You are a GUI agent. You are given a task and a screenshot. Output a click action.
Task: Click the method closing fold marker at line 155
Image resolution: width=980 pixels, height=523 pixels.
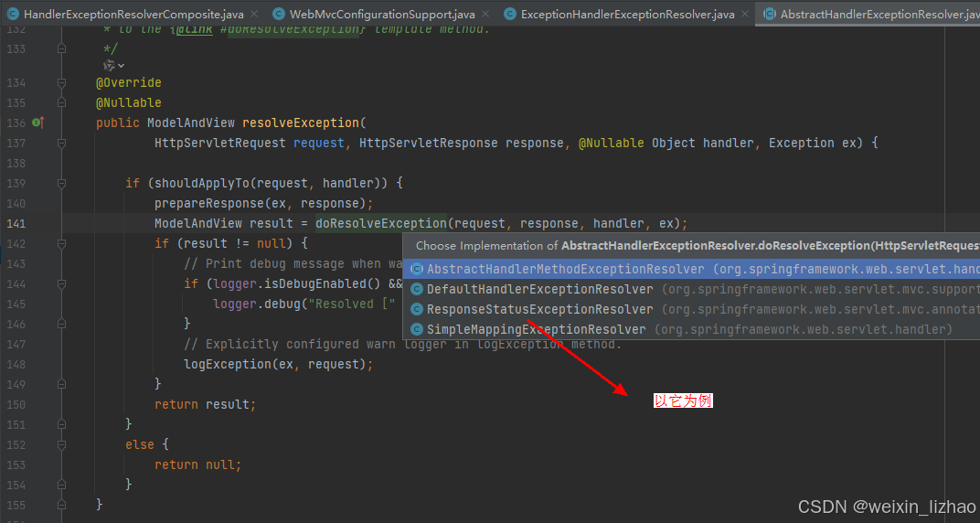tap(61, 504)
